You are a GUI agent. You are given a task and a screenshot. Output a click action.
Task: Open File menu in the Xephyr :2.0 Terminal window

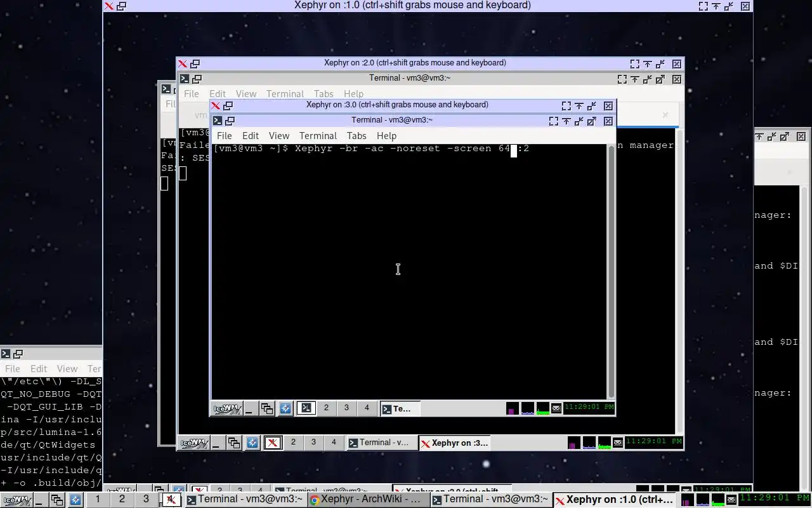[191, 94]
